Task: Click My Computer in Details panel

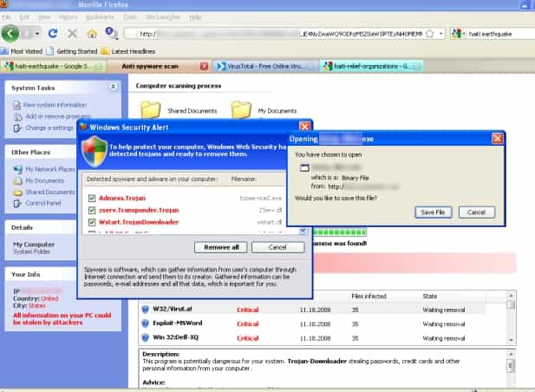Action: 34,245
